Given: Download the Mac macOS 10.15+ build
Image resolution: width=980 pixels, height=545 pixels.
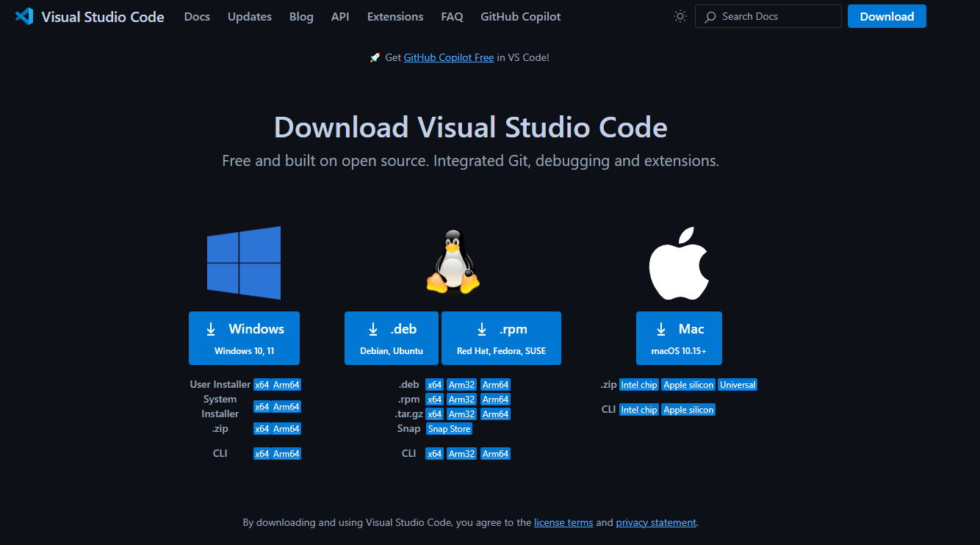Looking at the screenshot, I should click(679, 338).
